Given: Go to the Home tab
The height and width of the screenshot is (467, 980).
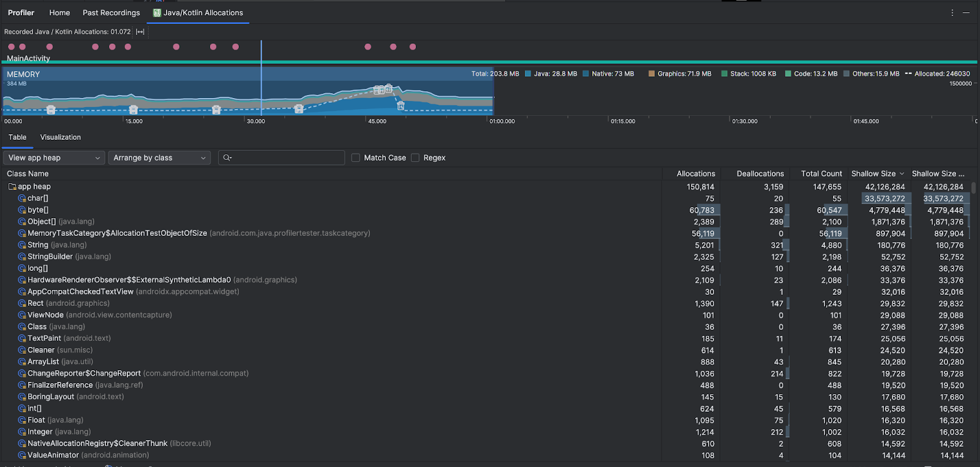Looking at the screenshot, I should (x=59, y=13).
